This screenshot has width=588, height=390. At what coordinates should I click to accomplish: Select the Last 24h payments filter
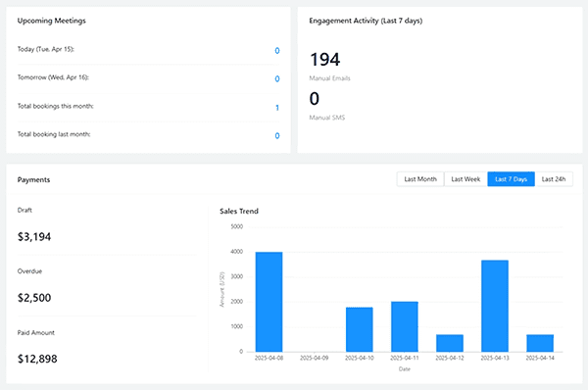coord(554,179)
